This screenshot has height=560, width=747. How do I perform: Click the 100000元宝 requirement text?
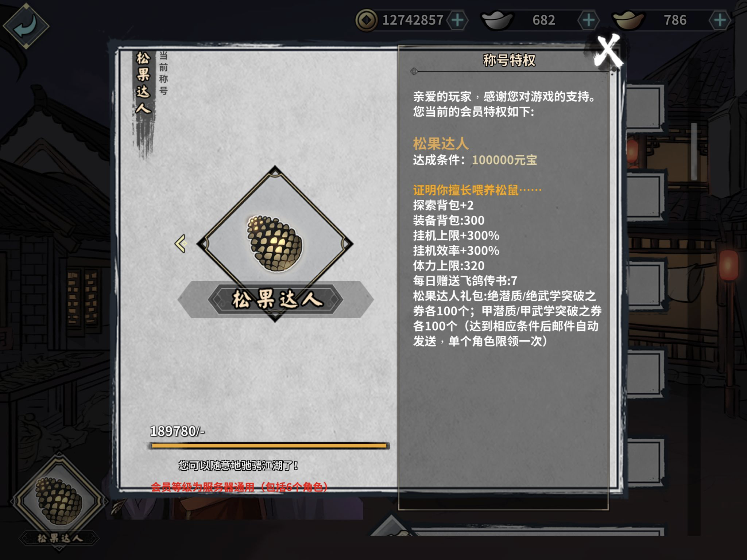[504, 160]
